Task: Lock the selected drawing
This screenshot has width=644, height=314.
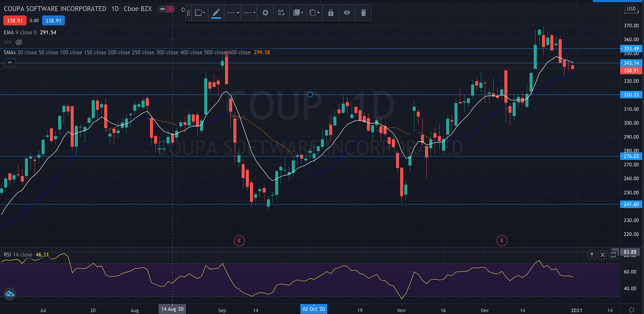Action: 330,13
